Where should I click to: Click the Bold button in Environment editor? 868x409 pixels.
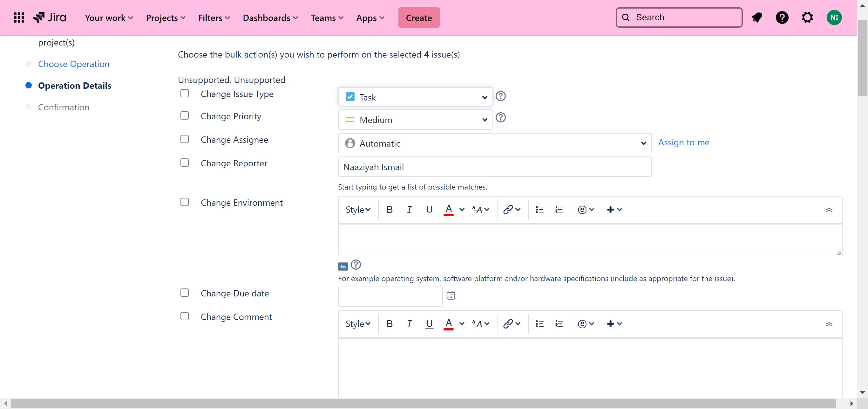pyautogui.click(x=390, y=210)
